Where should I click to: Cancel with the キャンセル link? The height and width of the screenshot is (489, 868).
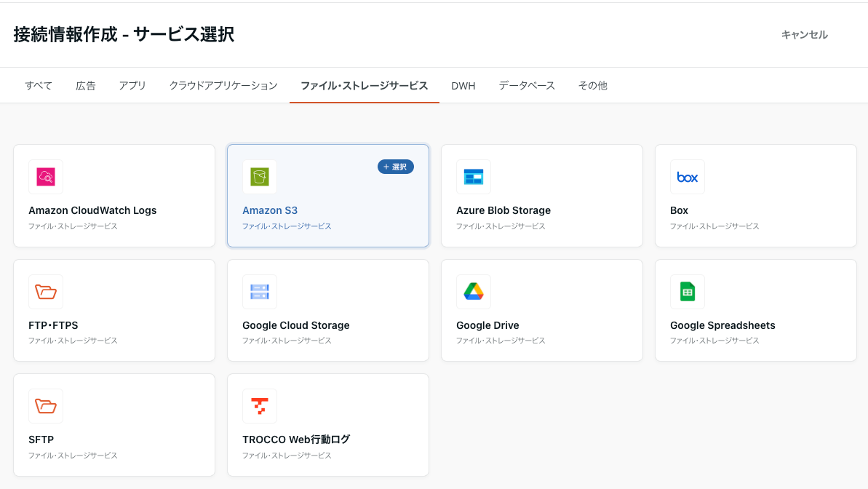pyautogui.click(x=805, y=35)
